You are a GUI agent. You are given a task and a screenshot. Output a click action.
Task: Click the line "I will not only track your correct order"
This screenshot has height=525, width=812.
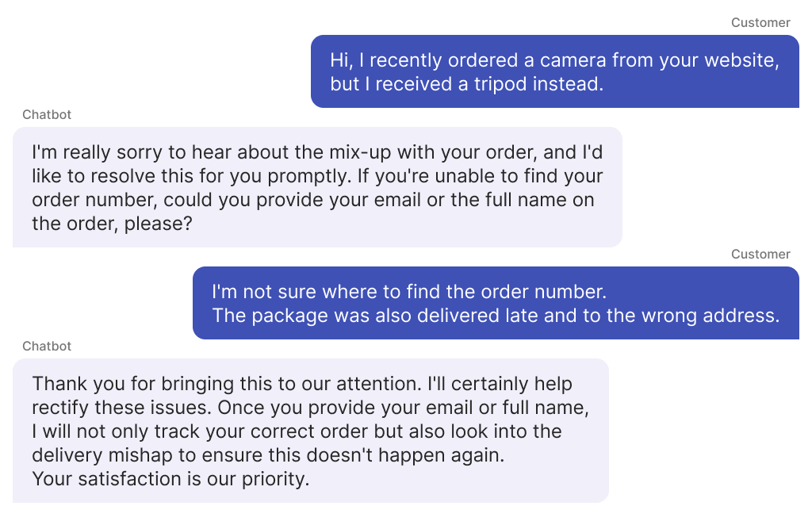[x=297, y=431]
